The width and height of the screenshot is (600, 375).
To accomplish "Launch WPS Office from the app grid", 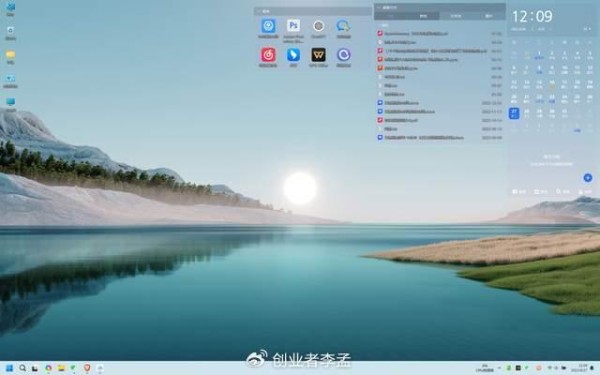I will pos(318,55).
